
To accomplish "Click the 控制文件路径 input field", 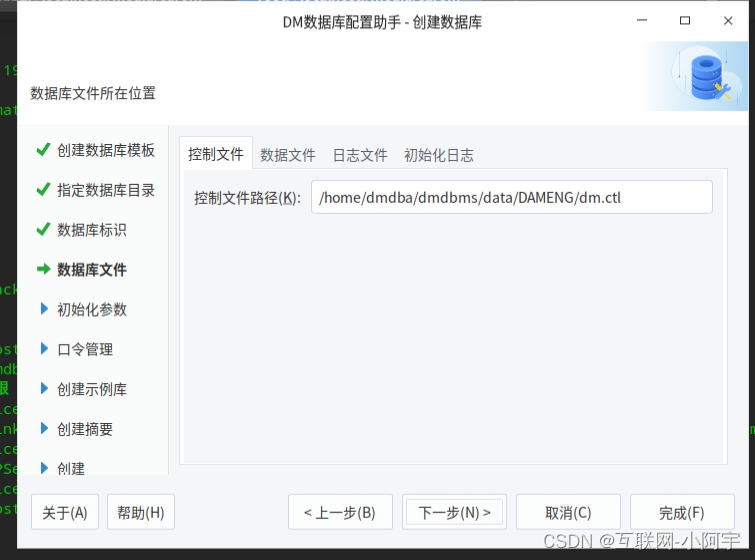I will click(x=511, y=197).
